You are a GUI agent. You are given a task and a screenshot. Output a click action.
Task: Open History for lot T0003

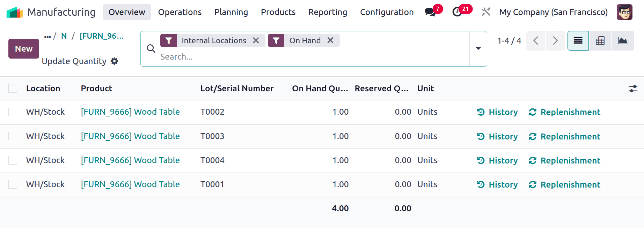point(497,137)
